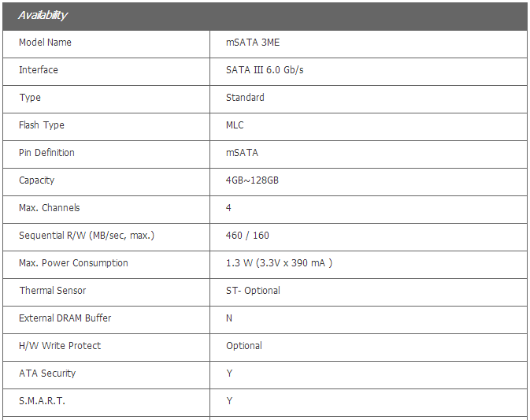Click the Availability section header
This screenshot has height=420, width=530.
click(x=43, y=15)
